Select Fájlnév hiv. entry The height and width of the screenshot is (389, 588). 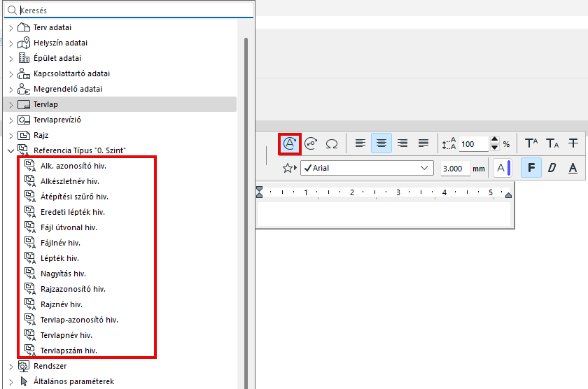60,243
